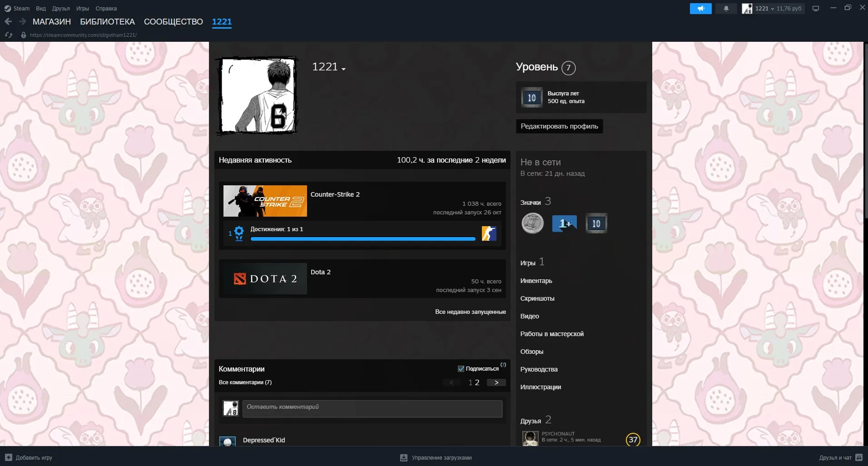Open the 10 years badge in Значки
The width and height of the screenshot is (868, 466).
[x=596, y=223]
